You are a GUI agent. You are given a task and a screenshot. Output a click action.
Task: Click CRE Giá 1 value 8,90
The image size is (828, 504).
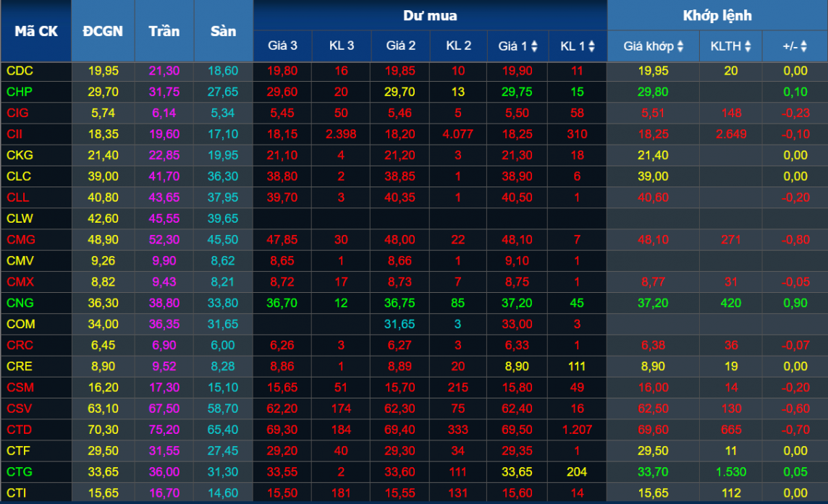point(517,367)
